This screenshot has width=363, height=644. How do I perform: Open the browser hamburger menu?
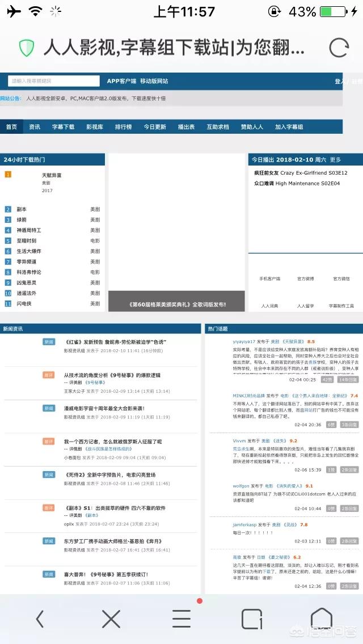(x=181, y=619)
